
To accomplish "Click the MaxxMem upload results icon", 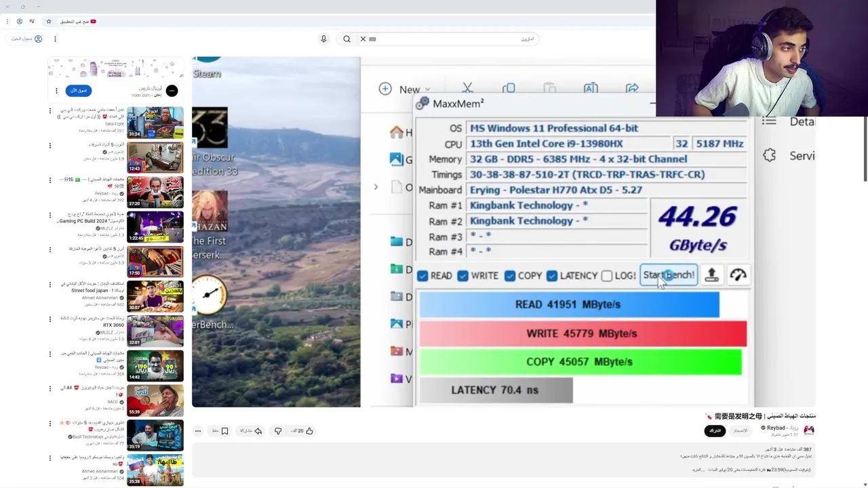I will (x=711, y=274).
